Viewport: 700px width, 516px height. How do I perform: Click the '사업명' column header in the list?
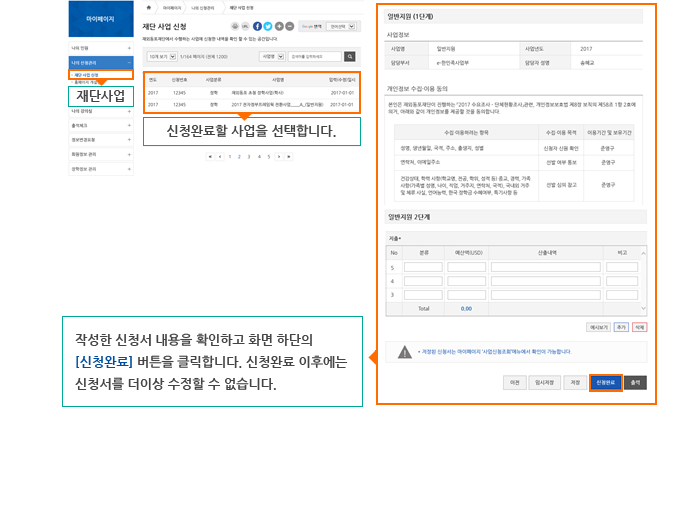click(x=278, y=80)
